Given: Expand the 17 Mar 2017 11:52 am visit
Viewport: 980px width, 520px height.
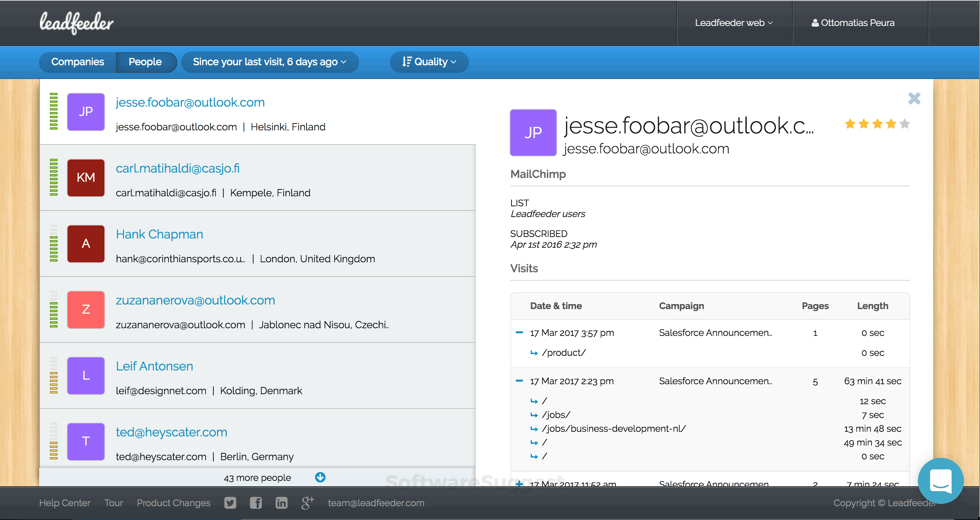Looking at the screenshot, I should click(x=520, y=484).
